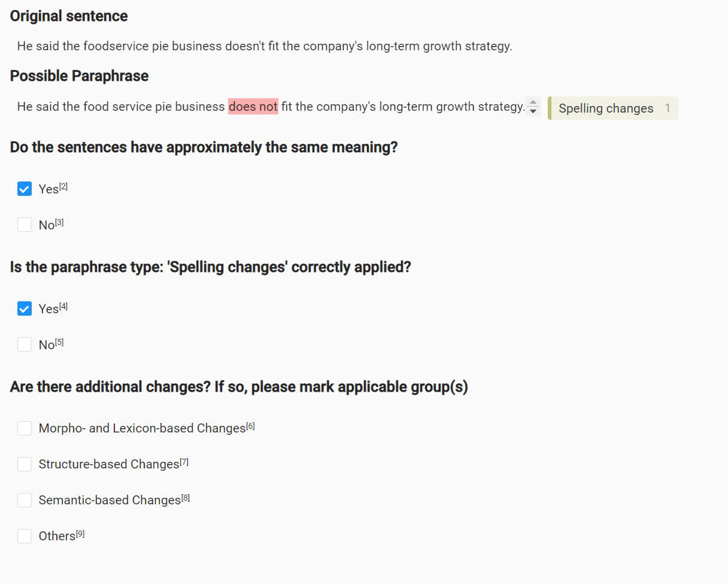728x584 pixels.
Task: Click the original sentence text
Action: pos(264,46)
